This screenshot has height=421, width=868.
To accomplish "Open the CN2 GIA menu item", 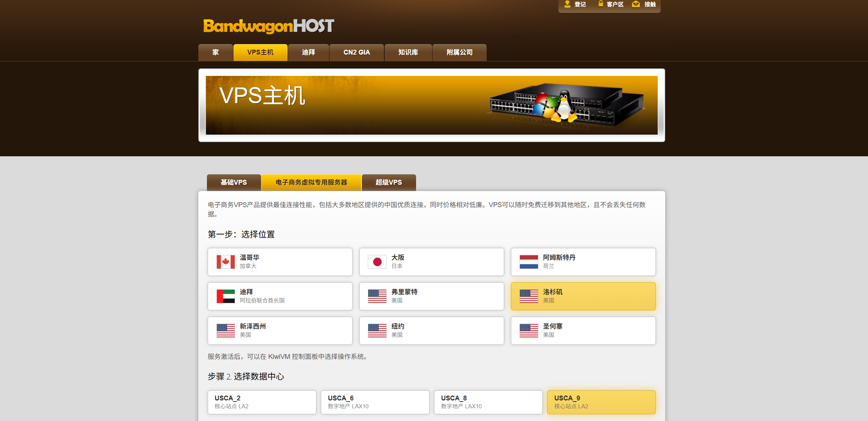I will pyautogui.click(x=356, y=52).
